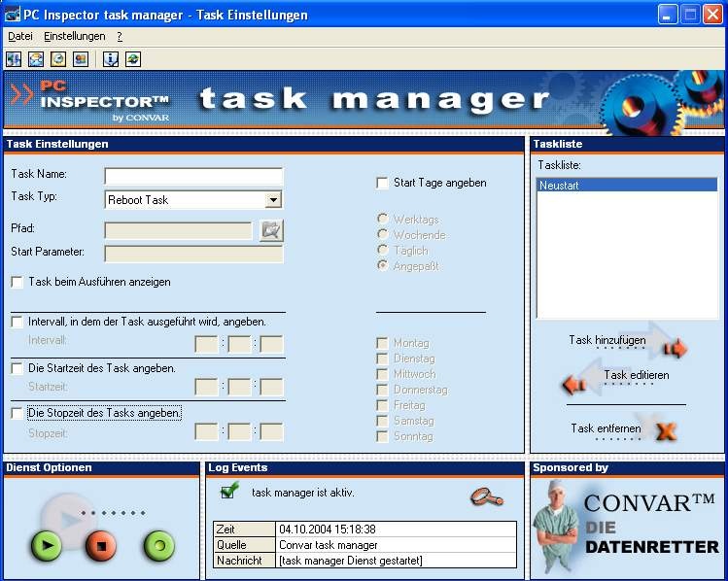Select the Wochende radio button
The height and width of the screenshot is (581, 728).
click(x=383, y=234)
